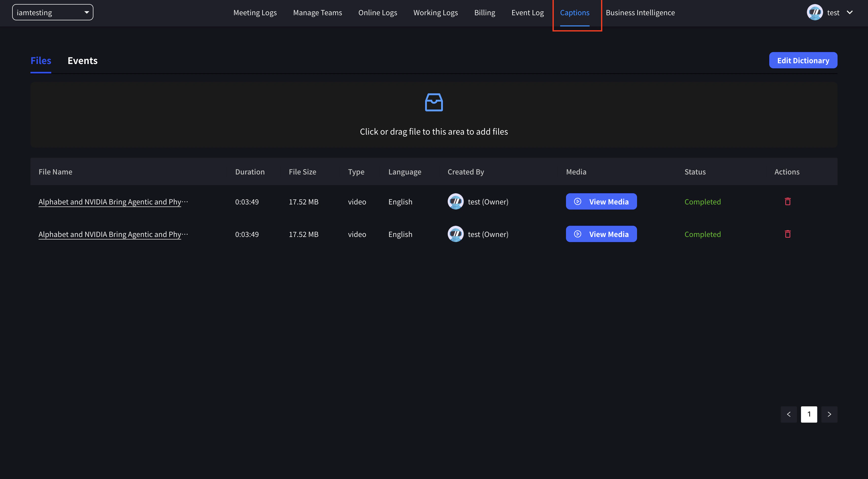The image size is (868, 479).
Task: Select page number 1
Action: [809, 414]
